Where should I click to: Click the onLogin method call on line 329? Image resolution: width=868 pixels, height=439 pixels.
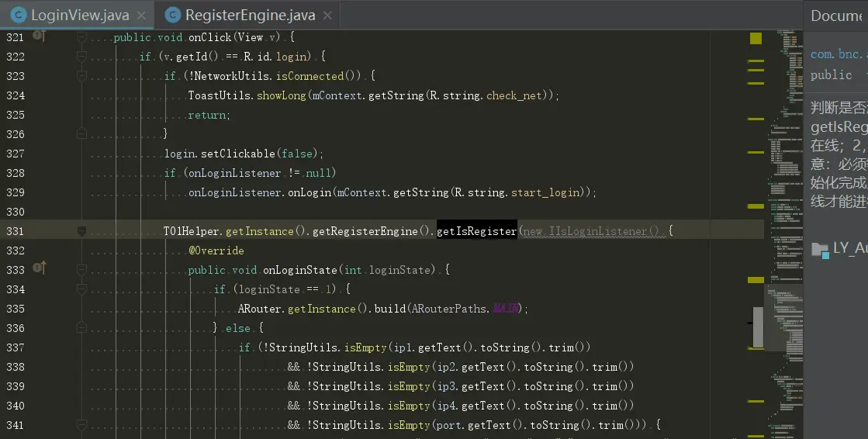click(309, 192)
